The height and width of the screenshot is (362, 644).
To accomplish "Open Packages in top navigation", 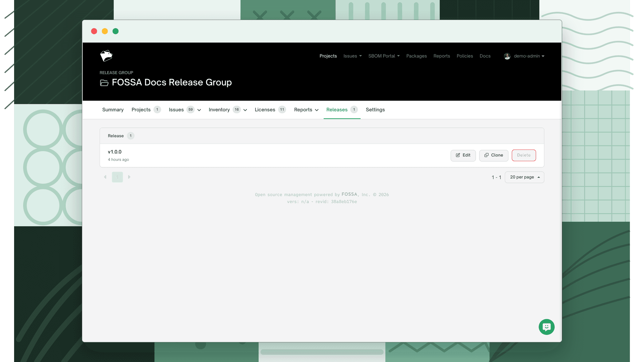I will [417, 56].
